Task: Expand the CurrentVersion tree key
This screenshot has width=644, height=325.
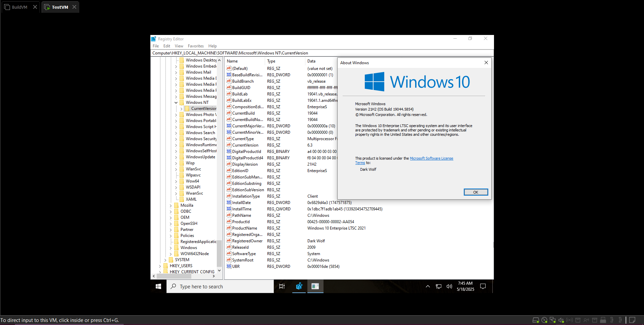Action: pos(181,109)
